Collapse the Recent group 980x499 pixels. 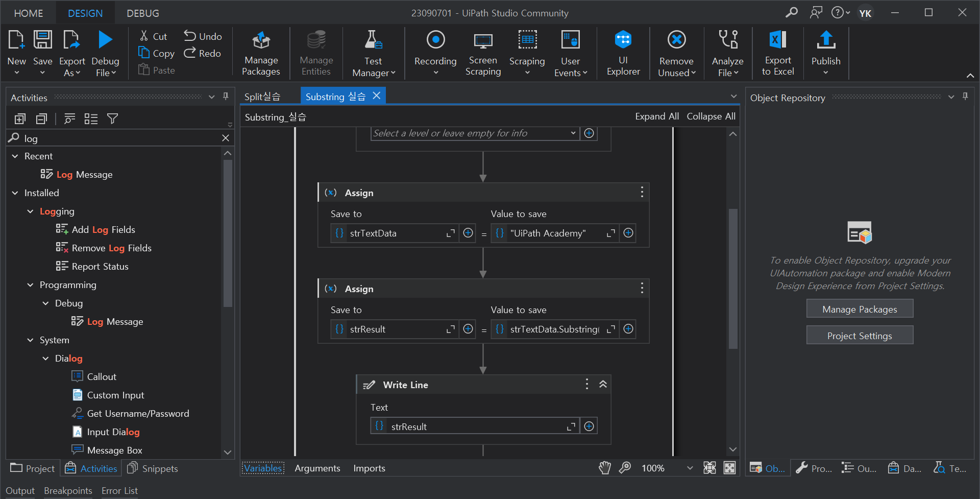click(x=15, y=156)
